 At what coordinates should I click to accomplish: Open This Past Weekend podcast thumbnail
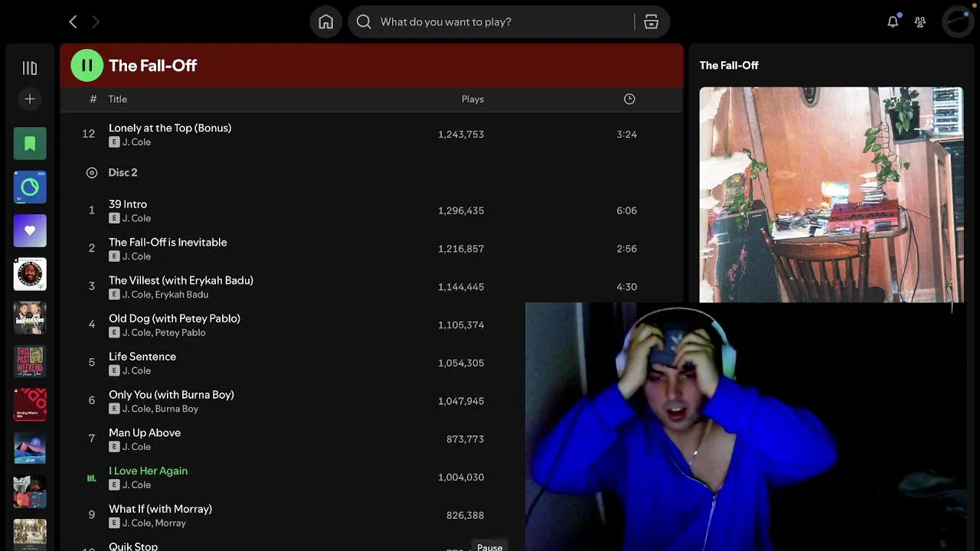[x=30, y=361]
